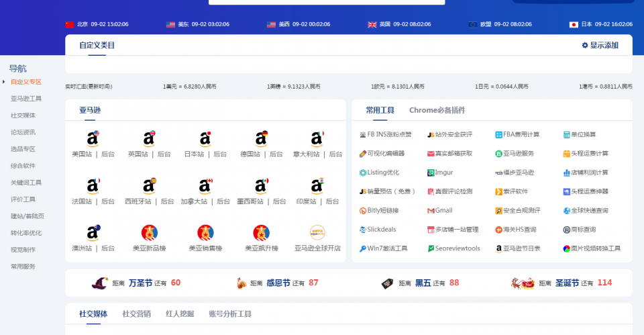The image size is (644, 335).
Task: Open the Amazon 美国站 icon
Action: 93,138
